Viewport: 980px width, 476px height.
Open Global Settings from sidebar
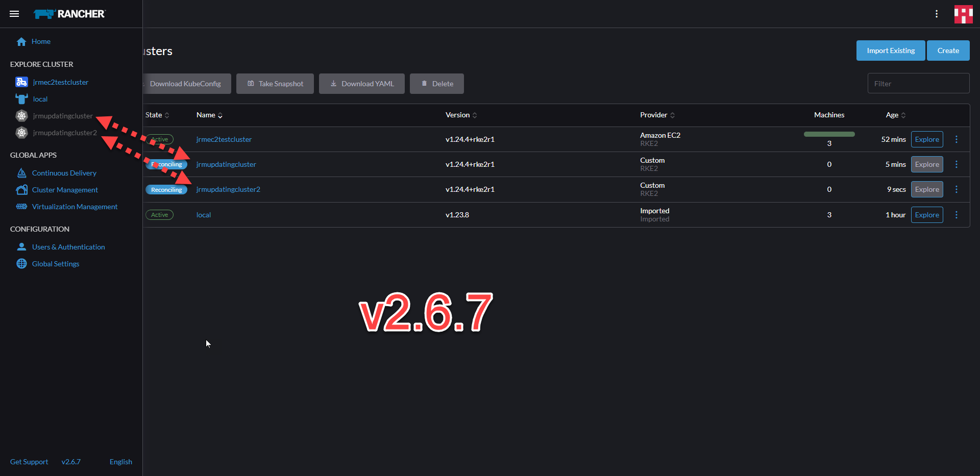pyautogui.click(x=56, y=264)
